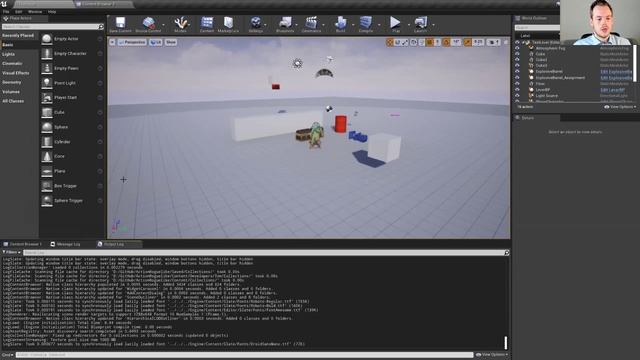The image size is (640, 360).
Task: Expand the Launch options dropdown arrow
Action: (x=433, y=25)
